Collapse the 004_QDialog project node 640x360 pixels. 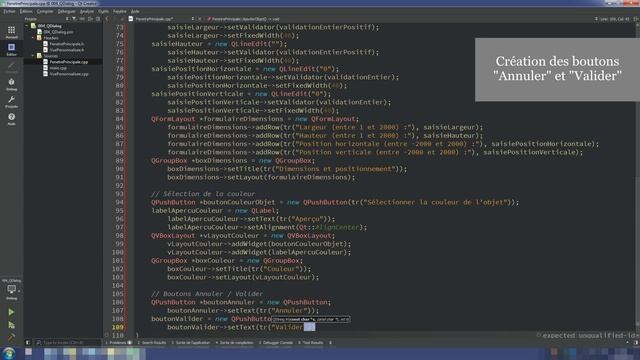pyautogui.click(x=27, y=26)
